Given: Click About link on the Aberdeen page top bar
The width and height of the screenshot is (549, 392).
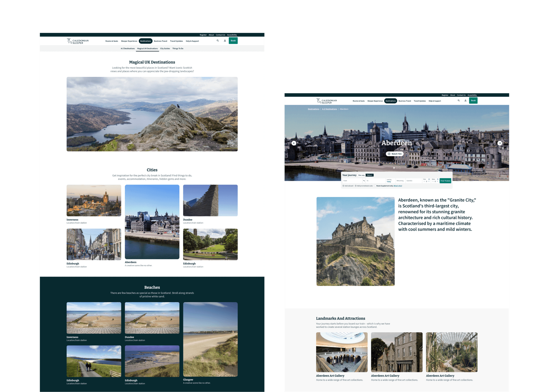Looking at the screenshot, I should point(452,95).
